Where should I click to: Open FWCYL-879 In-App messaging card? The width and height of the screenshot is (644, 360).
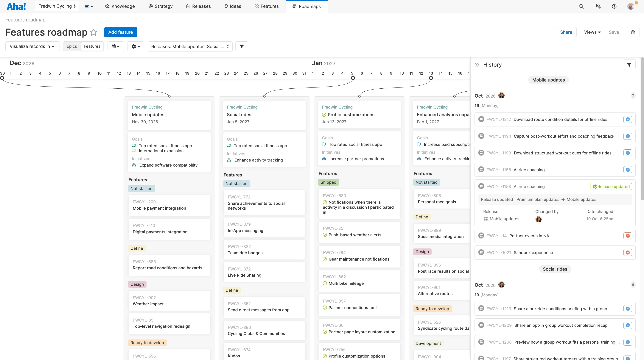coord(264,227)
